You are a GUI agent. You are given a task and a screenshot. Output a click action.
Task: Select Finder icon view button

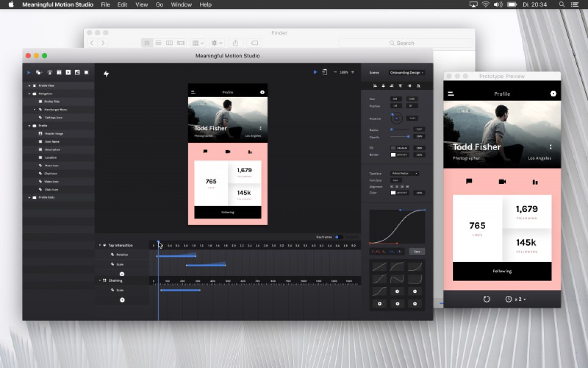(x=147, y=43)
